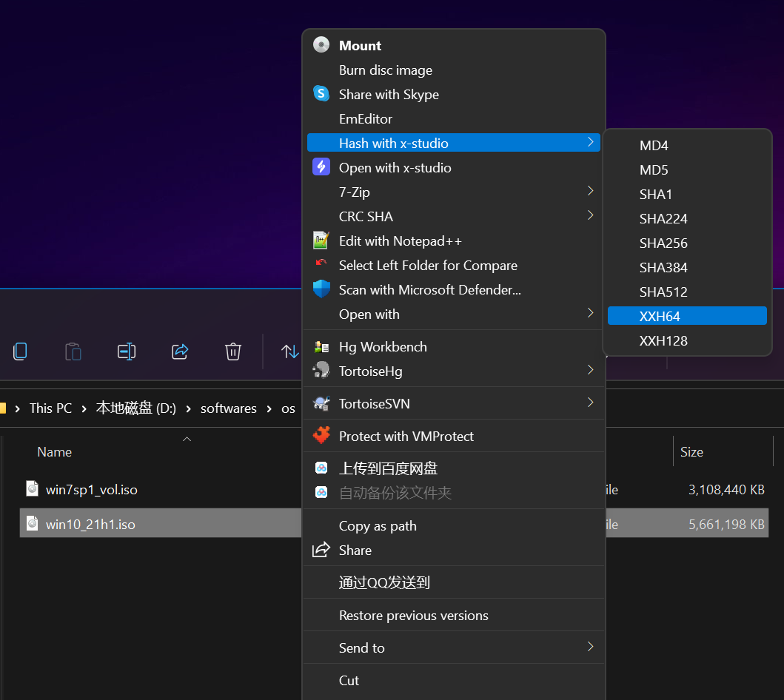The height and width of the screenshot is (700, 784).
Task: Select the win7sp1_vol.iso file
Action: click(x=92, y=490)
